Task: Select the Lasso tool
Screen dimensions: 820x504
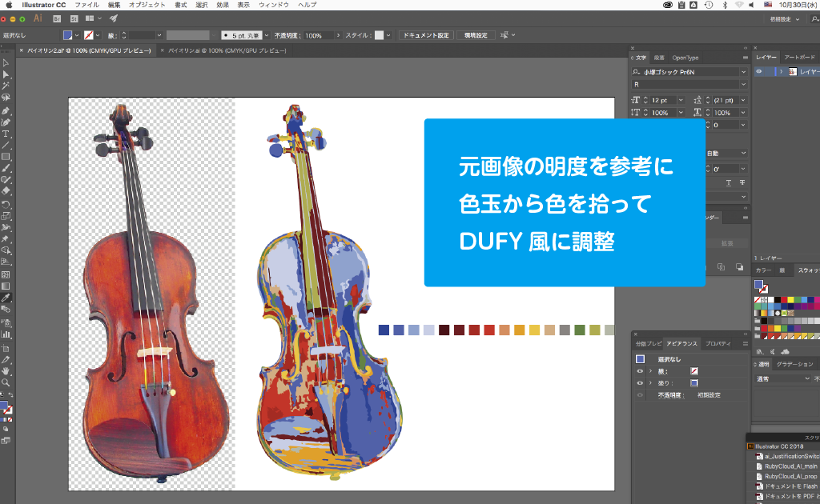Action: pyautogui.click(x=6, y=98)
